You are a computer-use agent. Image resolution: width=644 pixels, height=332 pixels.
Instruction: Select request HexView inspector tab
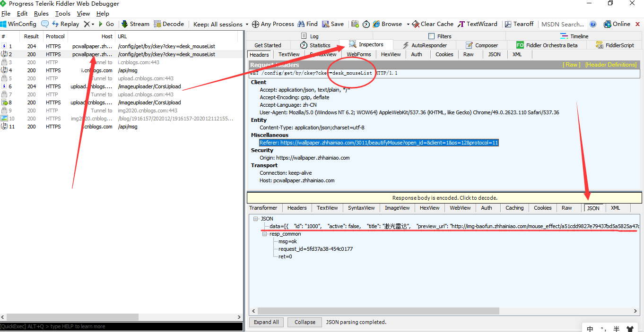(391, 54)
